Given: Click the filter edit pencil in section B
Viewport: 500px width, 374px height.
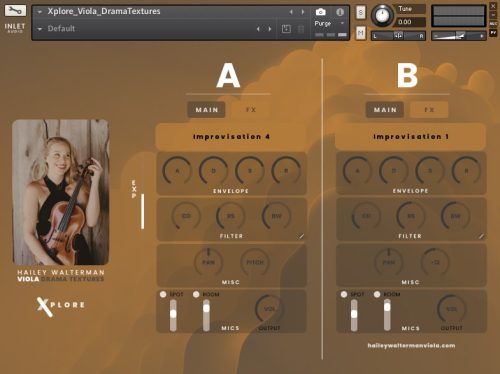Looking at the screenshot, I should click(x=481, y=236).
